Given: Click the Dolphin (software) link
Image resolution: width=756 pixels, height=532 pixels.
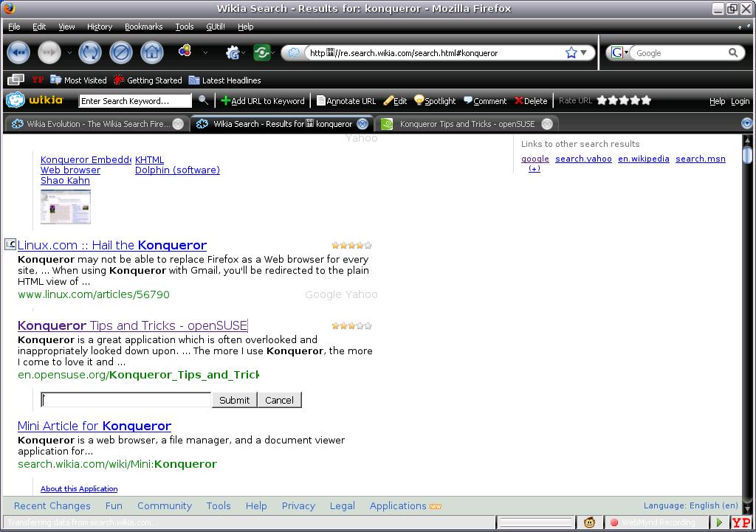Looking at the screenshot, I should coord(177,170).
